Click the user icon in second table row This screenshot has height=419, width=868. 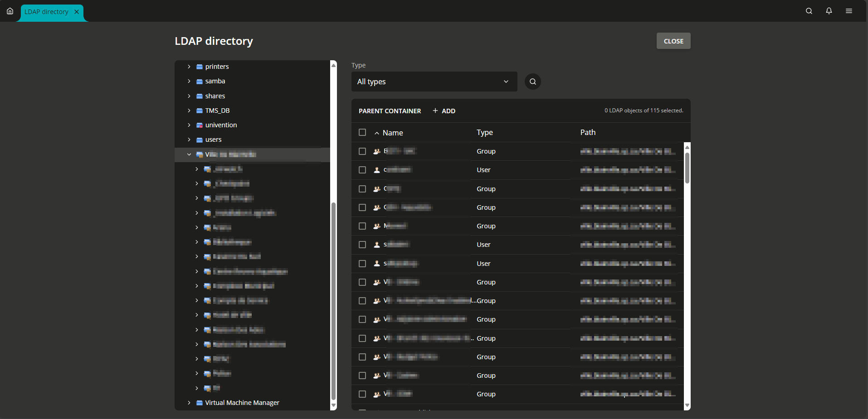pos(377,170)
